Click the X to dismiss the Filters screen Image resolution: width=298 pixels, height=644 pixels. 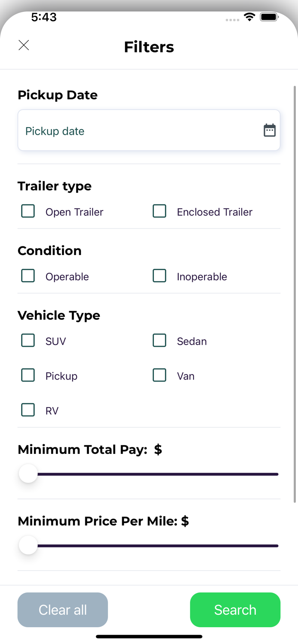click(24, 45)
